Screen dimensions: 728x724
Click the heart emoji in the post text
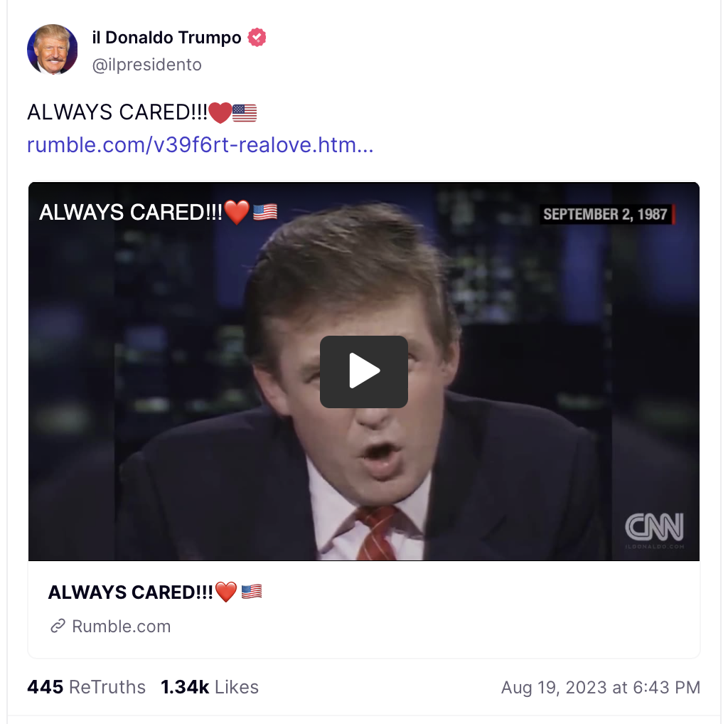click(x=220, y=112)
